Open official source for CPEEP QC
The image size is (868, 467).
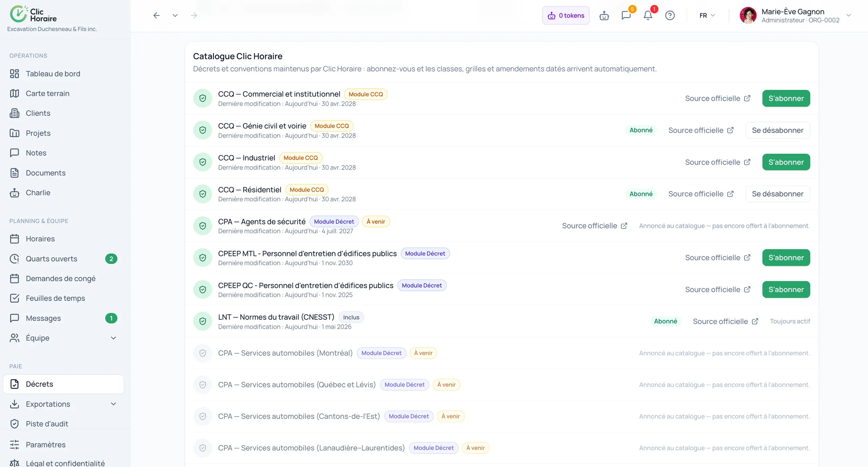click(x=718, y=290)
